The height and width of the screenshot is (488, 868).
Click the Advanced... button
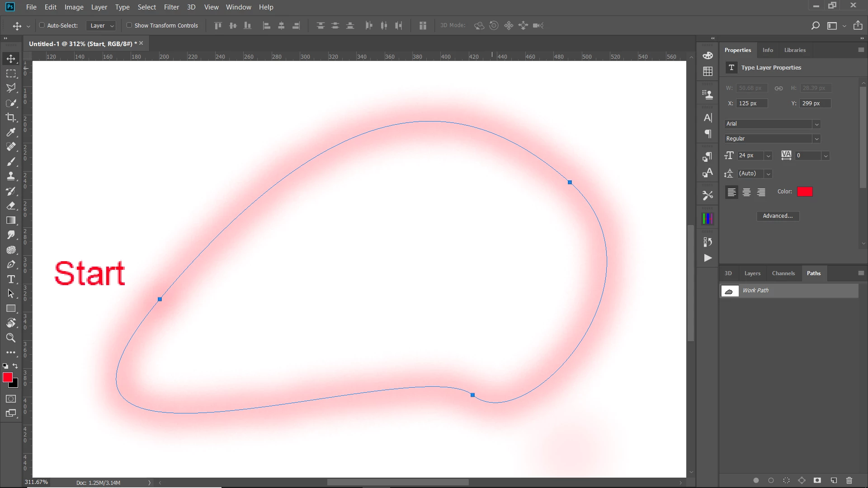(x=778, y=216)
